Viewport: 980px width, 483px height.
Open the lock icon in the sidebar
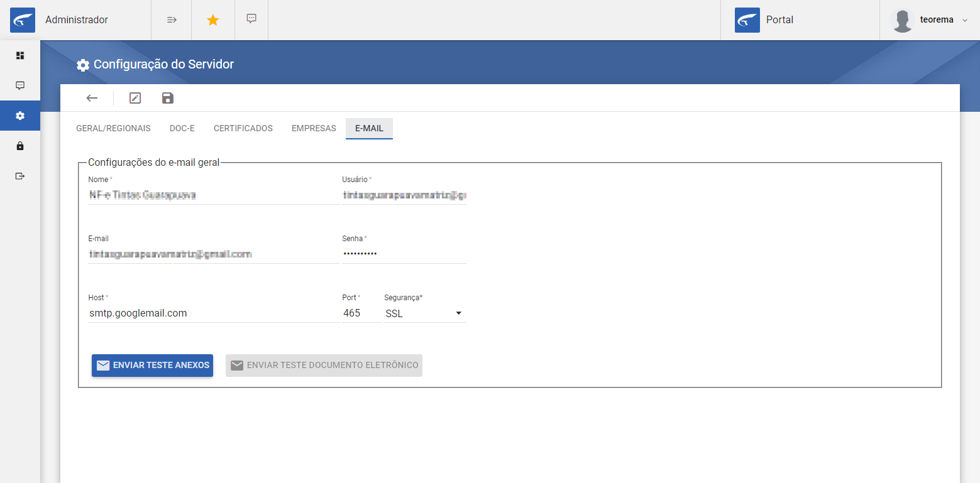coord(20,146)
